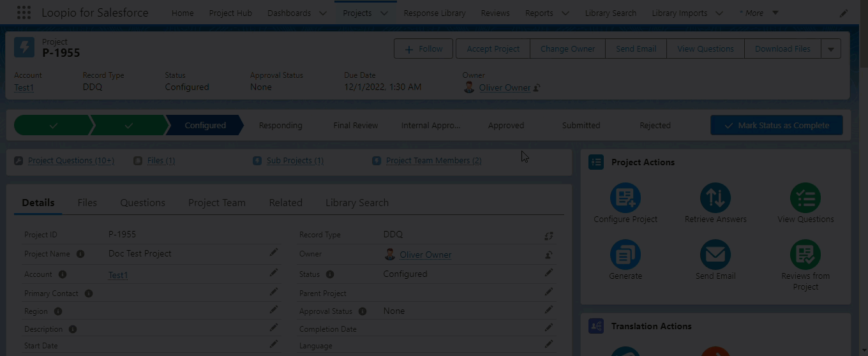Select the Approved path stage
Screen dimensions: 868x356
coord(506,125)
